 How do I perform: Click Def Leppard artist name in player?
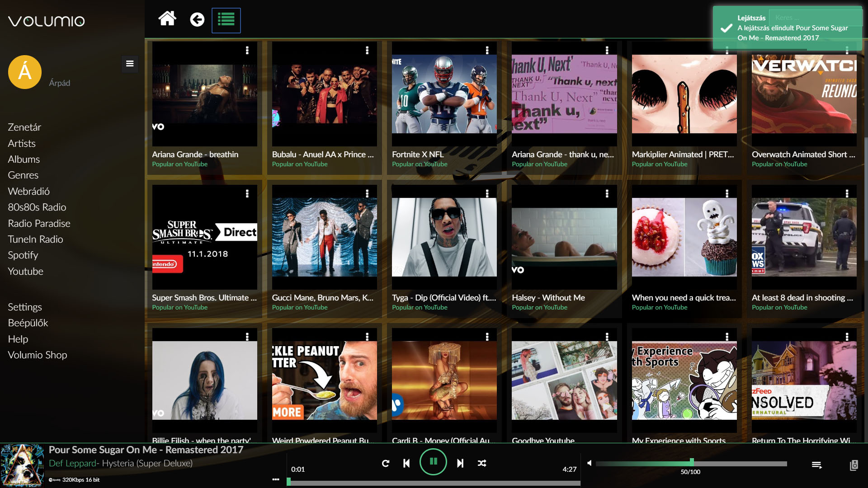point(72,463)
